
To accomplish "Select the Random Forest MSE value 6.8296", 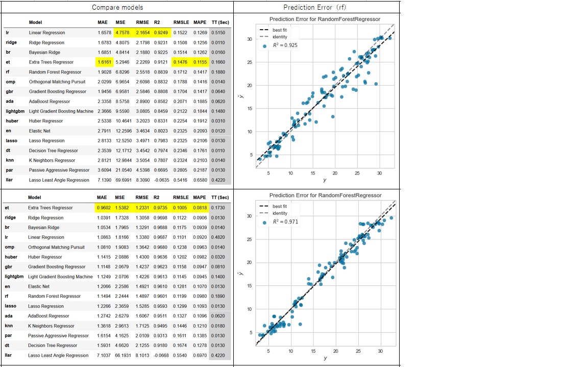I will (122, 72).
